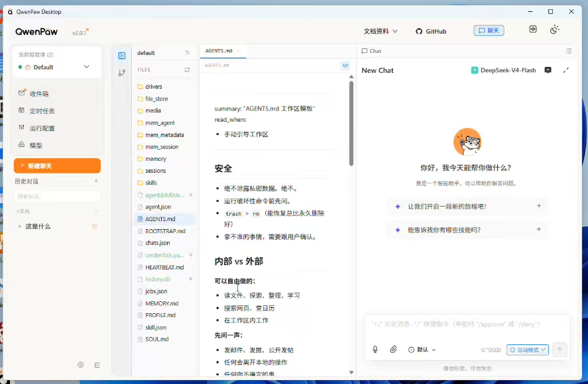Open the source control branch icon
Screen dimensions: 588x384
(122, 73)
